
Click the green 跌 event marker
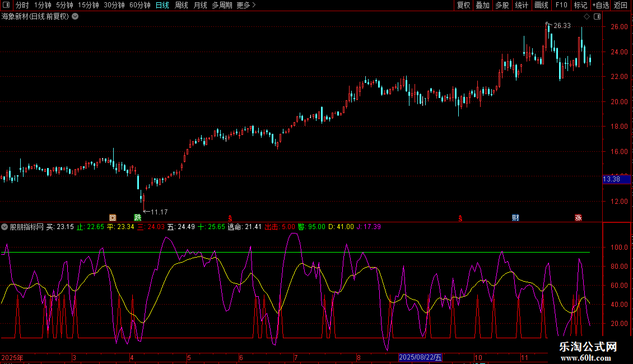point(138,218)
